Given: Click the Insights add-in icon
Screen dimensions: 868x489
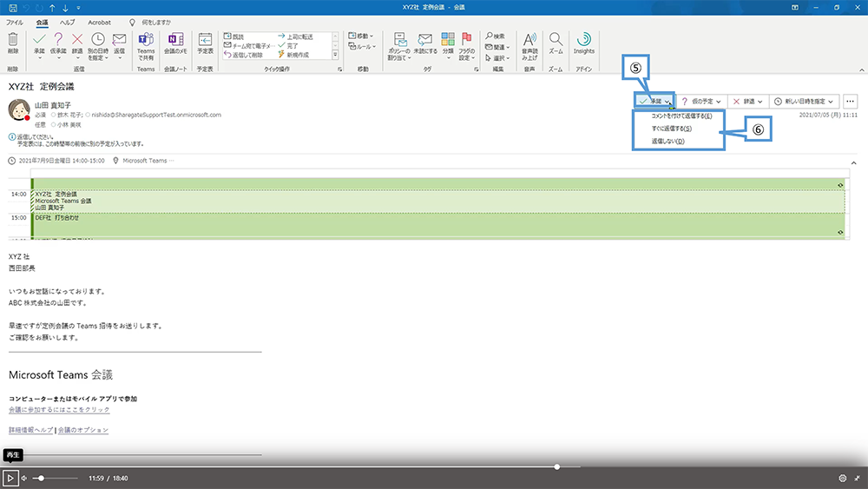Looking at the screenshot, I should [x=584, y=39].
